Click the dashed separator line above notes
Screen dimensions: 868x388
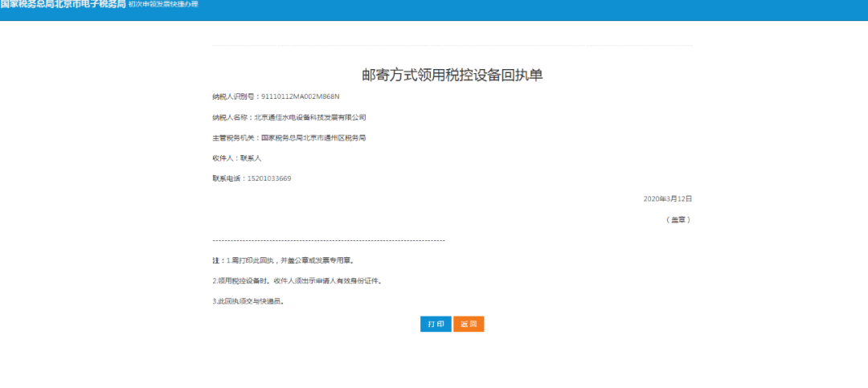pos(328,240)
